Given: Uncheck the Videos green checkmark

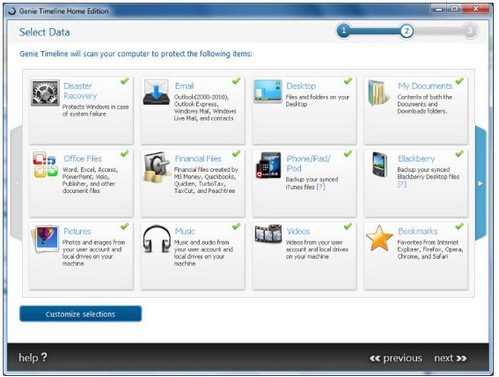Looking at the screenshot, I should pyautogui.click(x=348, y=226).
